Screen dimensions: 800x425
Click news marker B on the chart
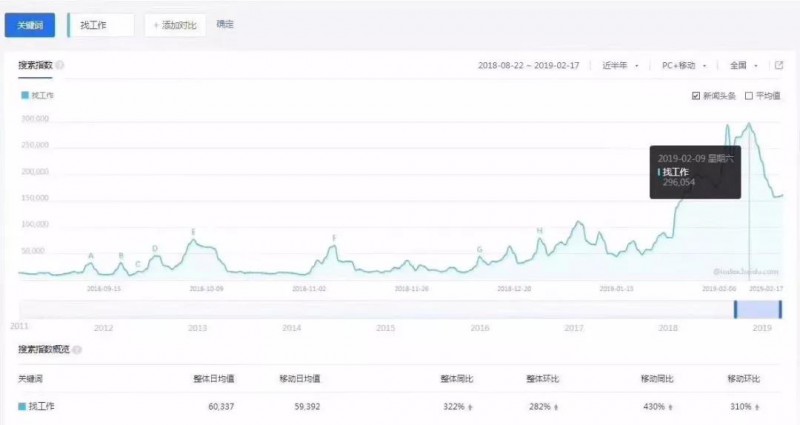(121, 256)
